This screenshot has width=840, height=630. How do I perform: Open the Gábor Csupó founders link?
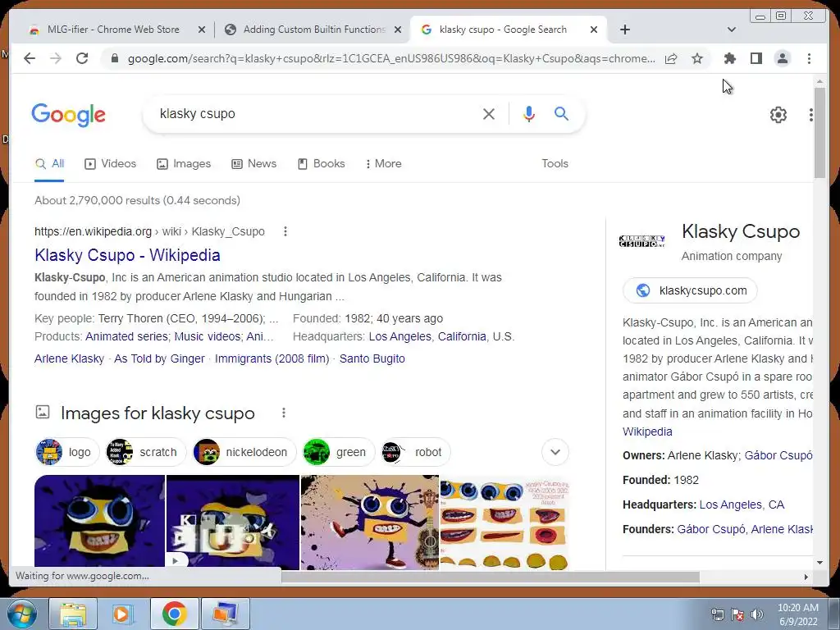point(711,529)
